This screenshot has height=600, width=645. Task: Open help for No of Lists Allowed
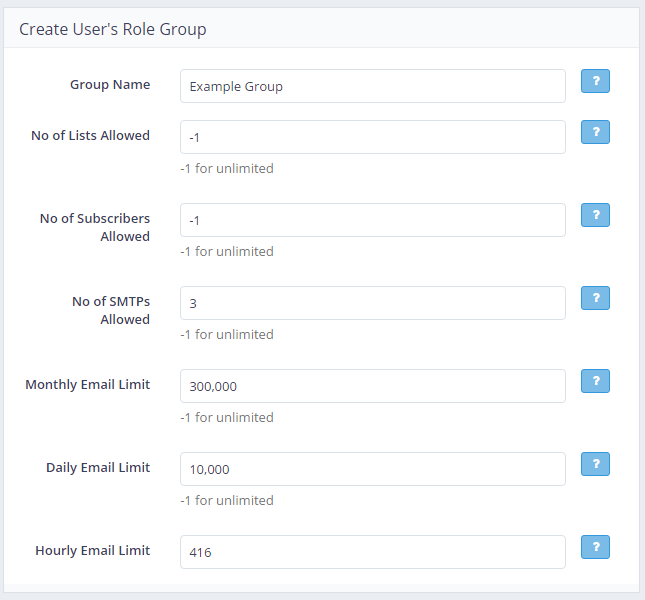point(595,133)
